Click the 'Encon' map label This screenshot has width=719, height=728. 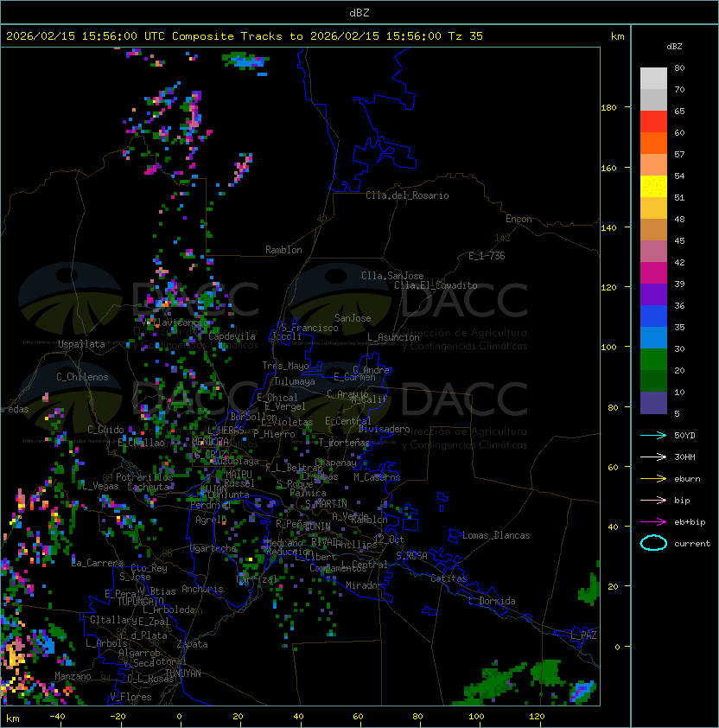tap(519, 219)
